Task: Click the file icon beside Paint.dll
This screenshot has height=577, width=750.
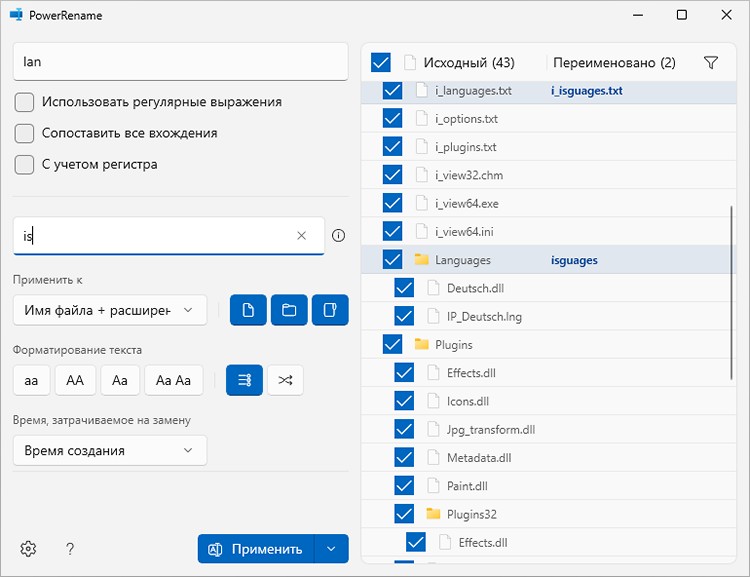Action: coord(433,486)
